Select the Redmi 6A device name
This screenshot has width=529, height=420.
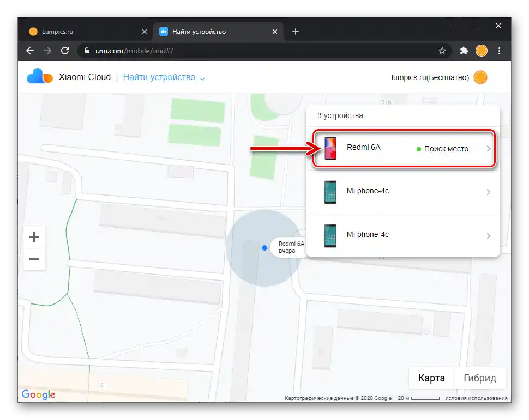tap(363, 147)
